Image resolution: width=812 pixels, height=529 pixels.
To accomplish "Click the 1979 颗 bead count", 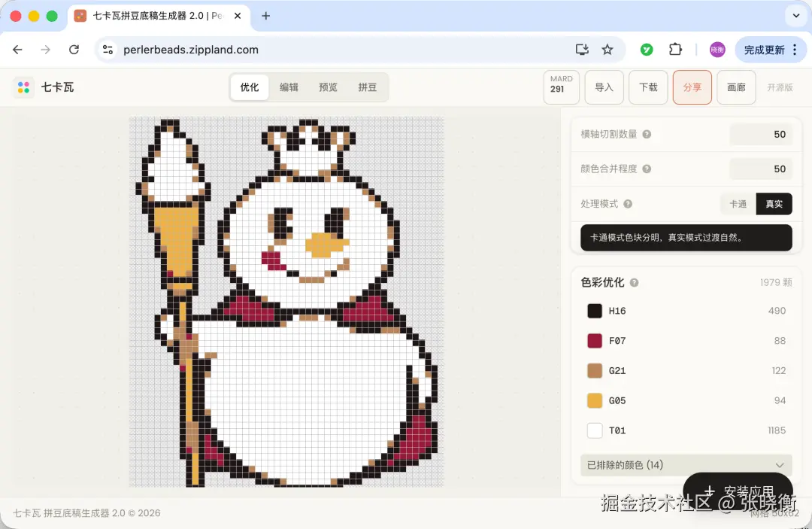I will [x=776, y=282].
